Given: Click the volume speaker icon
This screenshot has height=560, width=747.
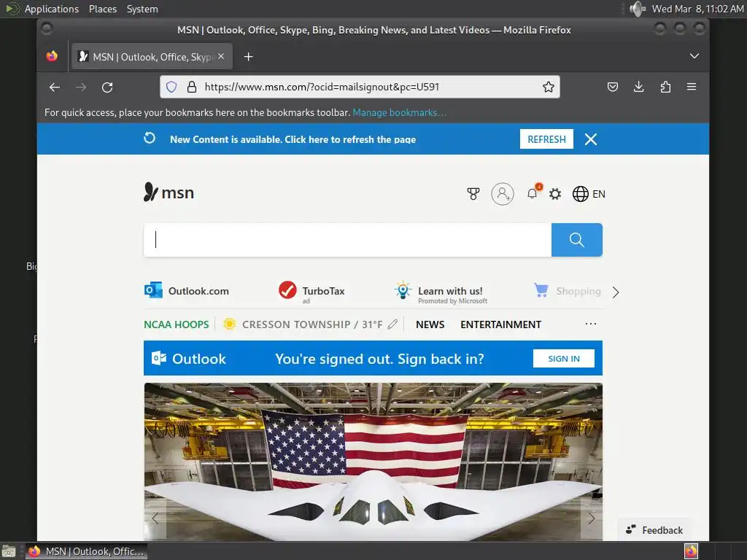Looking at the screenshot, I should pos(637,9).
